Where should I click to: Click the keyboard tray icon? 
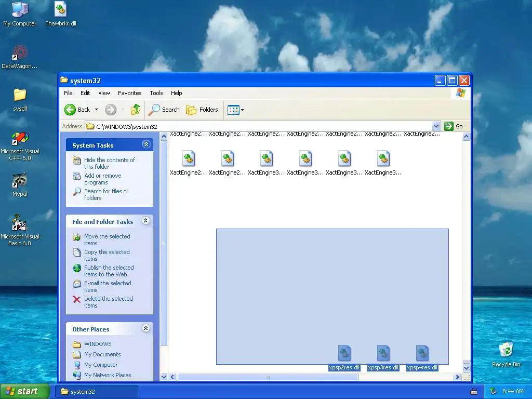(x=474, y=392)
